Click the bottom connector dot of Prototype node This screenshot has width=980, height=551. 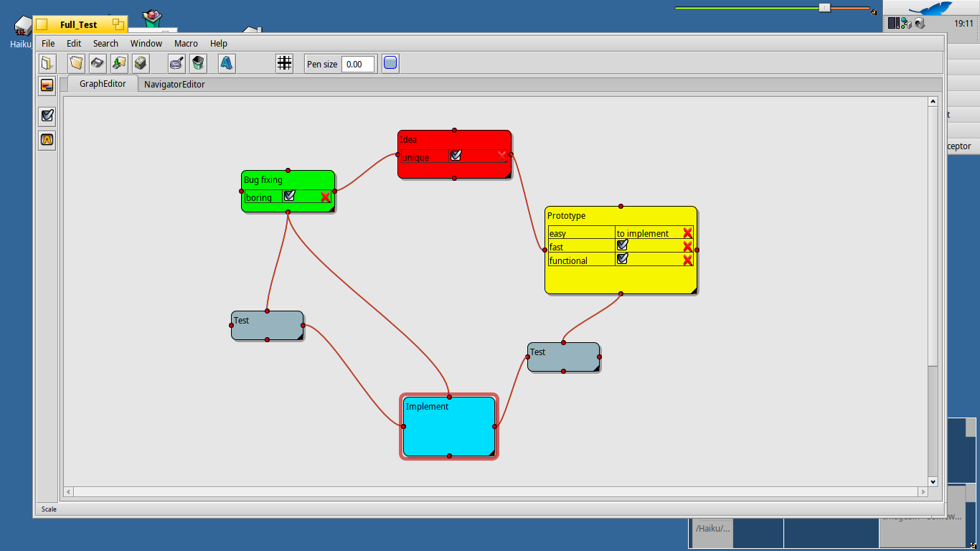(x=621, y=293)
